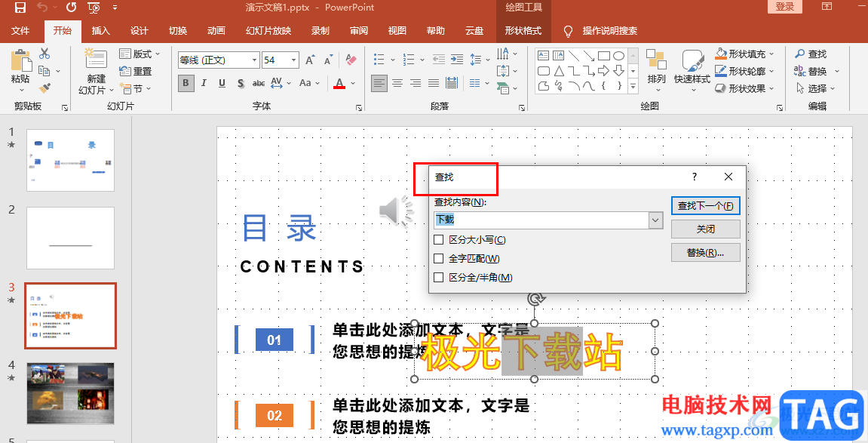Click the text direction icon
868x443 pixels.
(x=503, y=54)
